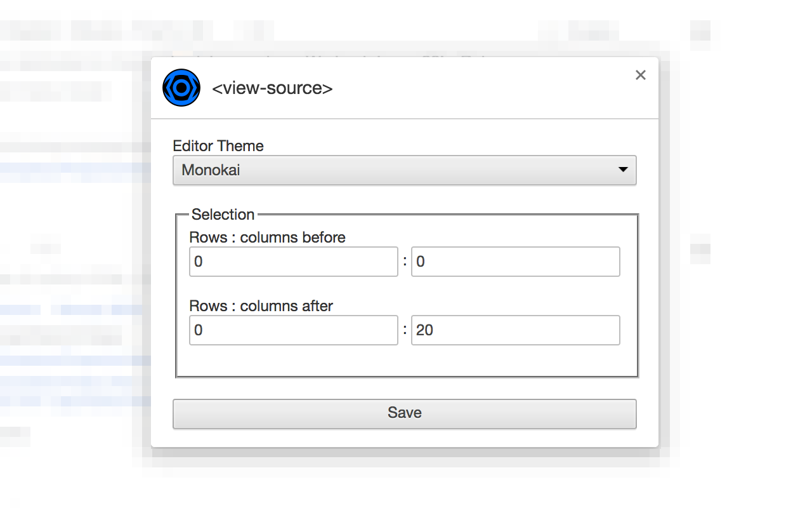Click the dropdown arrow beside Monokai
This screenshot has height=508, width=812.
623,170
